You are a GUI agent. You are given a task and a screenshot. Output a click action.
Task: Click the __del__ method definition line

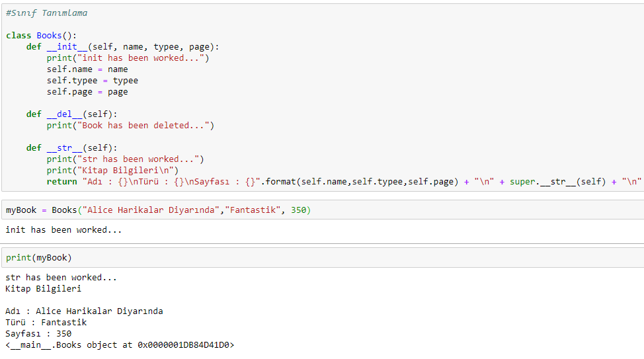(71, 114)
